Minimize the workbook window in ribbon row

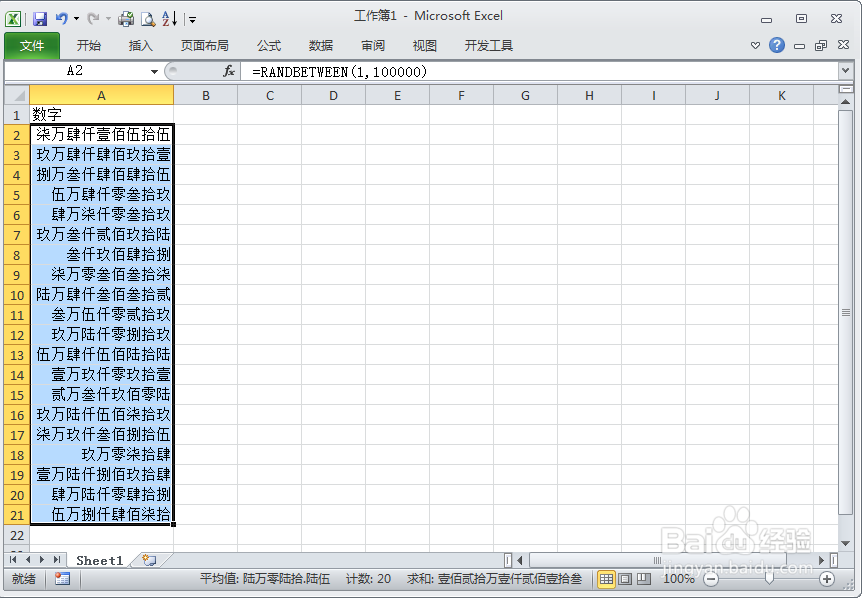pyautogui.click(x=799, y=46)
